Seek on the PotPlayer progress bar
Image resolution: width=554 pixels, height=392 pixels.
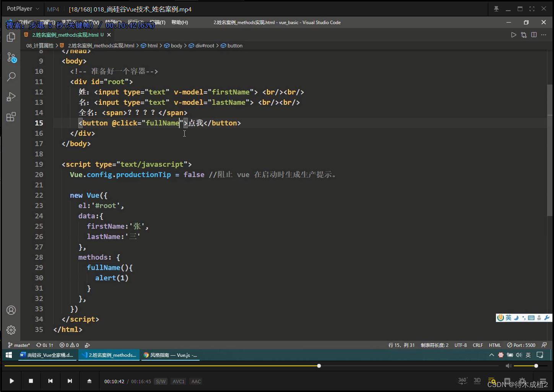pyautogui.click(x=251, y=366)
